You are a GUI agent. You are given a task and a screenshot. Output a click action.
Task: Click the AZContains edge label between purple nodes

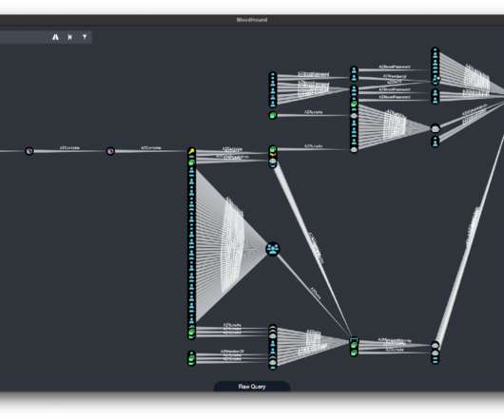point(69,147)
